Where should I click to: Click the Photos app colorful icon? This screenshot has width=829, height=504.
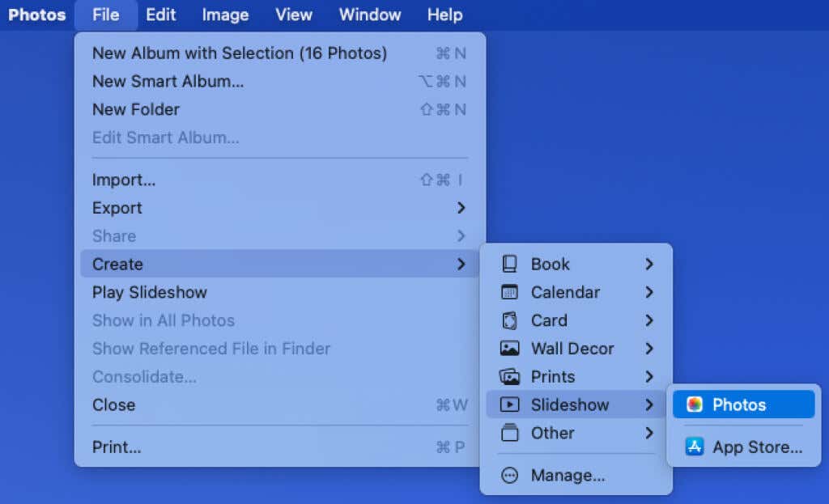[x=694, y=404]
